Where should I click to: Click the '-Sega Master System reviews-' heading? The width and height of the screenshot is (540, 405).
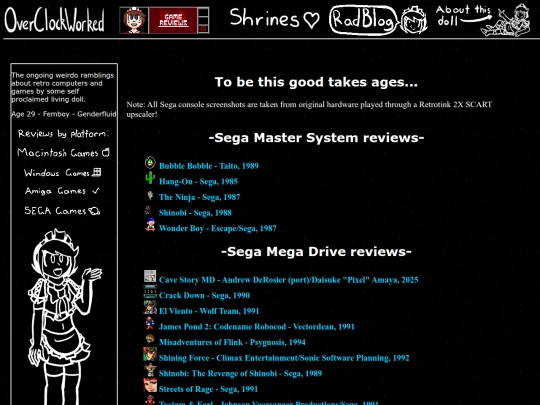[x=316, y=138]
